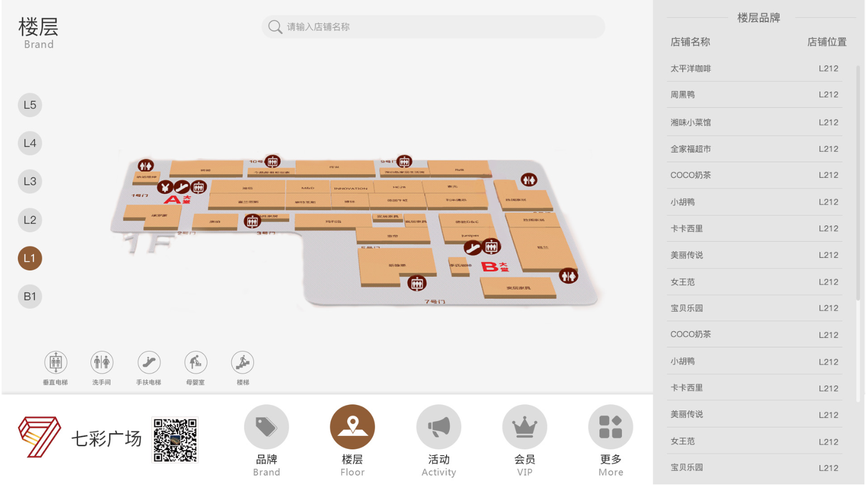The image size is (868, 486).
Task: Select the 手扶电梯 escalator legend icon
Action: pos(149,363)
